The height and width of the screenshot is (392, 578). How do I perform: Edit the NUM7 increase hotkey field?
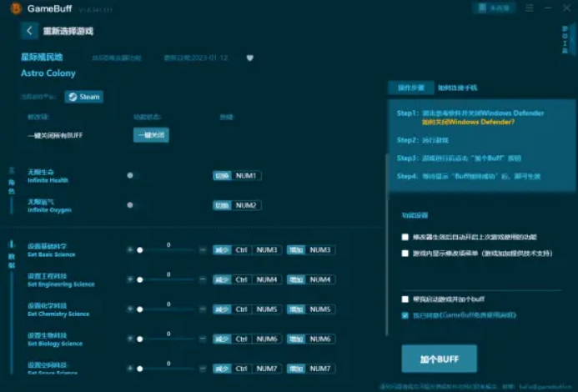[320, 369]
